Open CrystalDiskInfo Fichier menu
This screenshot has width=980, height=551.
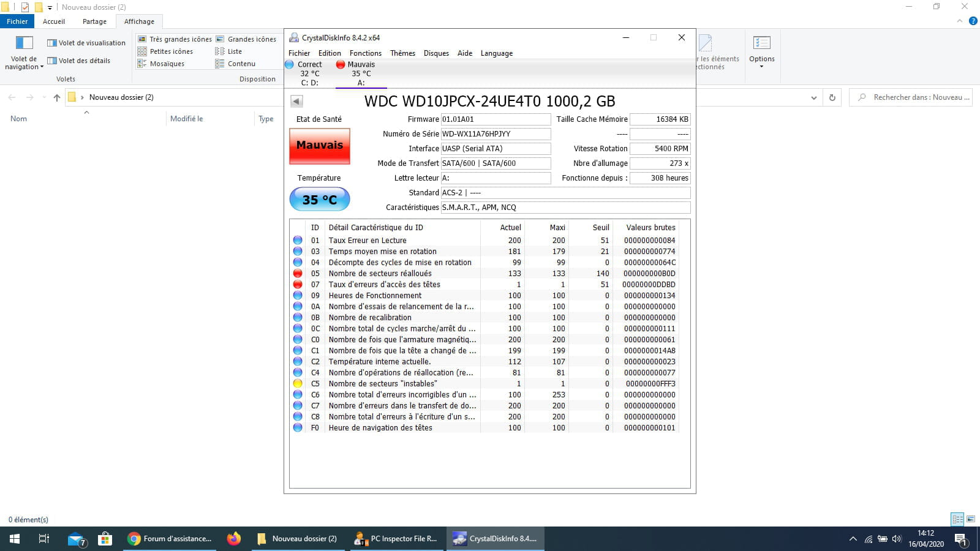pos(299,53)
